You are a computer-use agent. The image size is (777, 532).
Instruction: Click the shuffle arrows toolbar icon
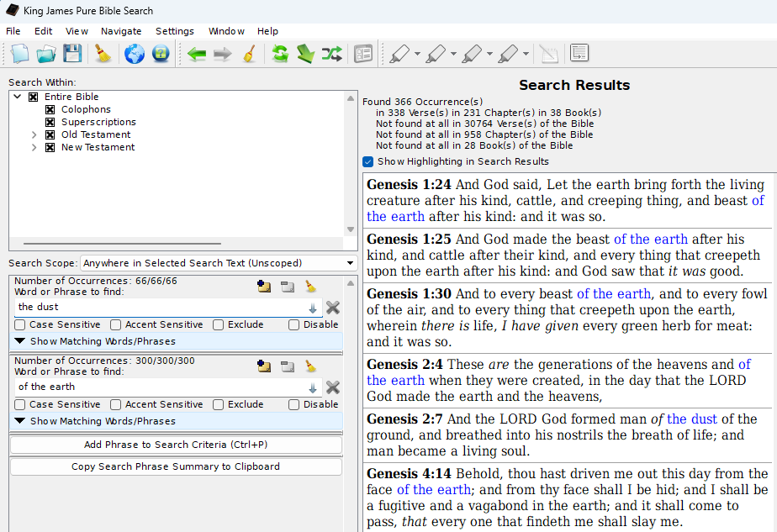[x=331, y=55]
